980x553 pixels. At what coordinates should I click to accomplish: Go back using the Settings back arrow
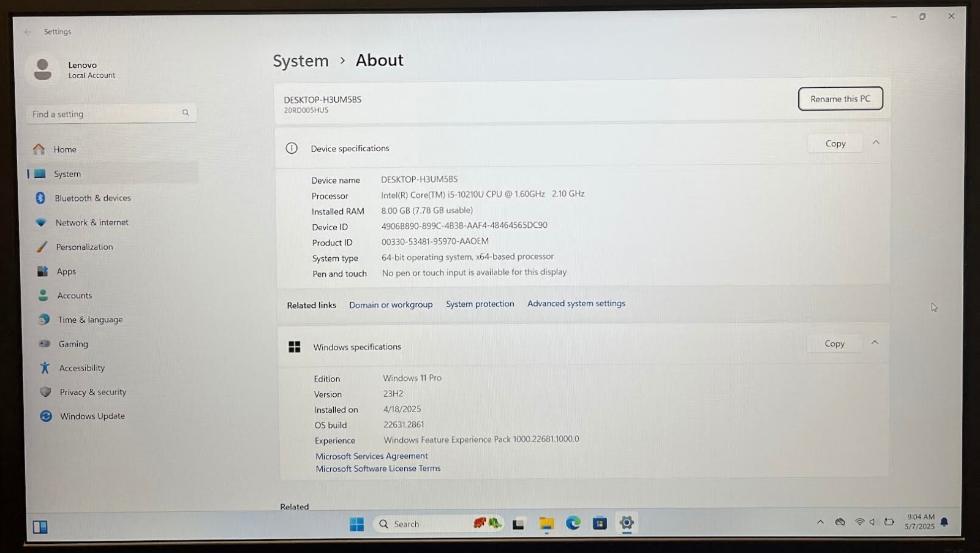28,32
